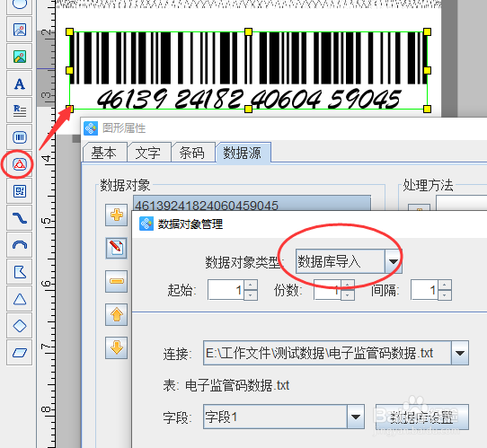Select the parallelogram shape tool
Screen dimensions: 487x448
tap(19, 353)
